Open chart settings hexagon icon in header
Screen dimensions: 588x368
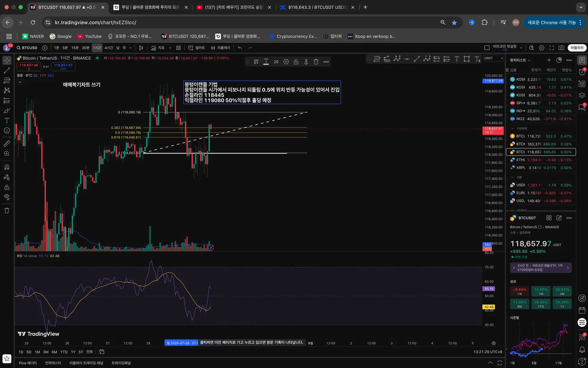(x=542, y=48)
